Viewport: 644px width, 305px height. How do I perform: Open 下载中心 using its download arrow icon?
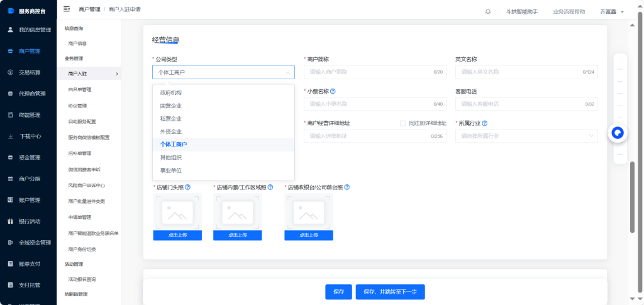11,136
